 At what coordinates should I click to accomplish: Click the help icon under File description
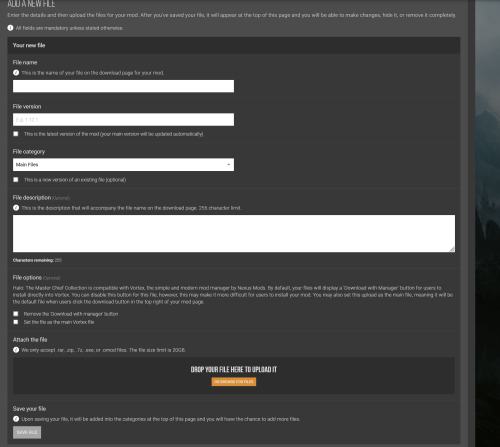[16, 208]
